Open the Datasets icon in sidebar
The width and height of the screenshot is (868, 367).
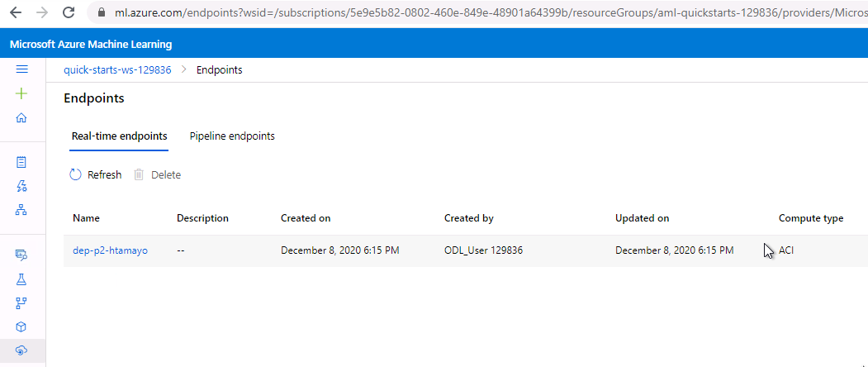point(21,255)
